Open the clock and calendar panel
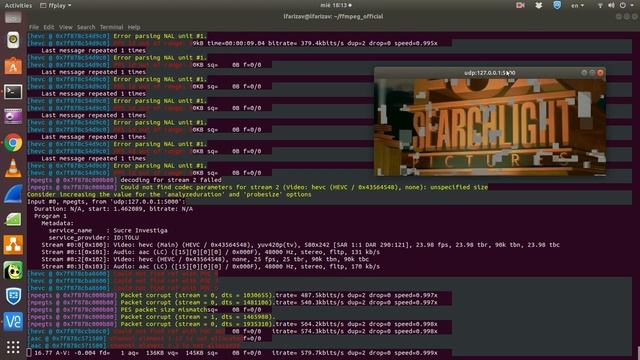640x360 pixels. 336,5
